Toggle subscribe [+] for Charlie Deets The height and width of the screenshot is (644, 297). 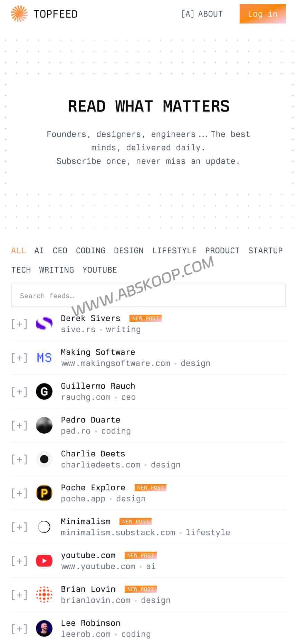[x=19, y=459]
